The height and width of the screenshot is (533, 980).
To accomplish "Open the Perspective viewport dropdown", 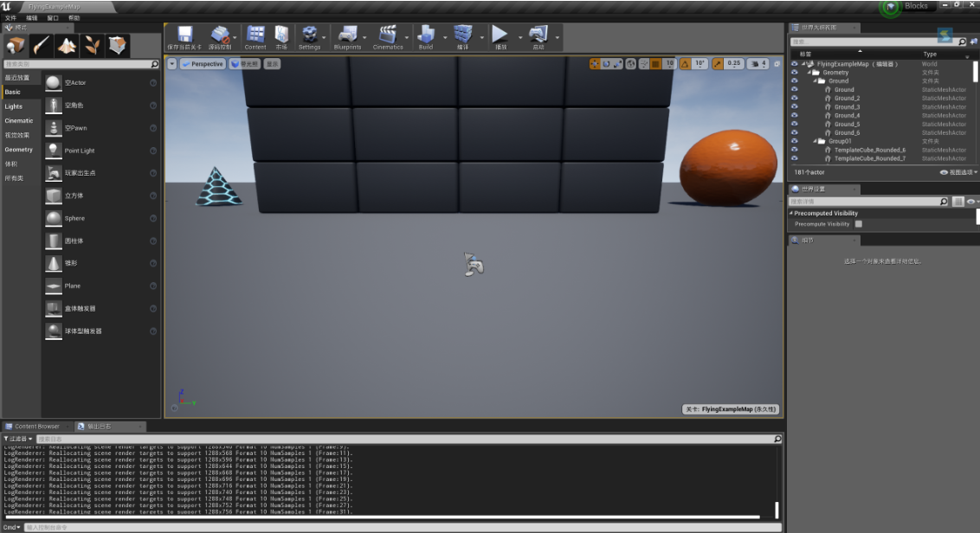I will click(x=203, y=64).
